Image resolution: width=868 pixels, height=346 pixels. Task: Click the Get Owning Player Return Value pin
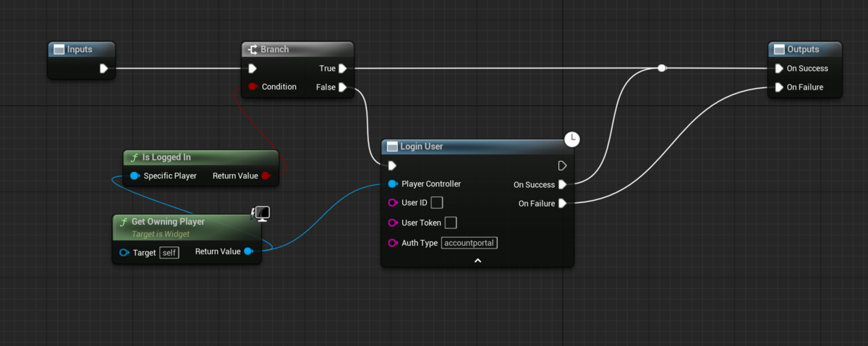(248, 251)
